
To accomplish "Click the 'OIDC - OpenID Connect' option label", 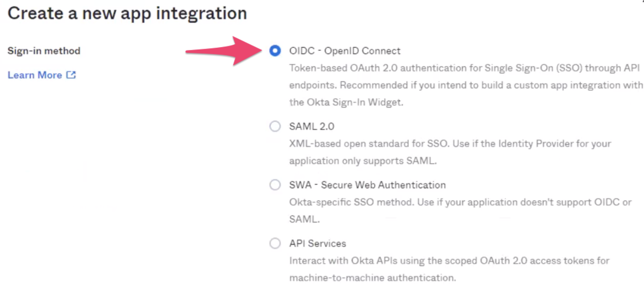I will [345, 51].
